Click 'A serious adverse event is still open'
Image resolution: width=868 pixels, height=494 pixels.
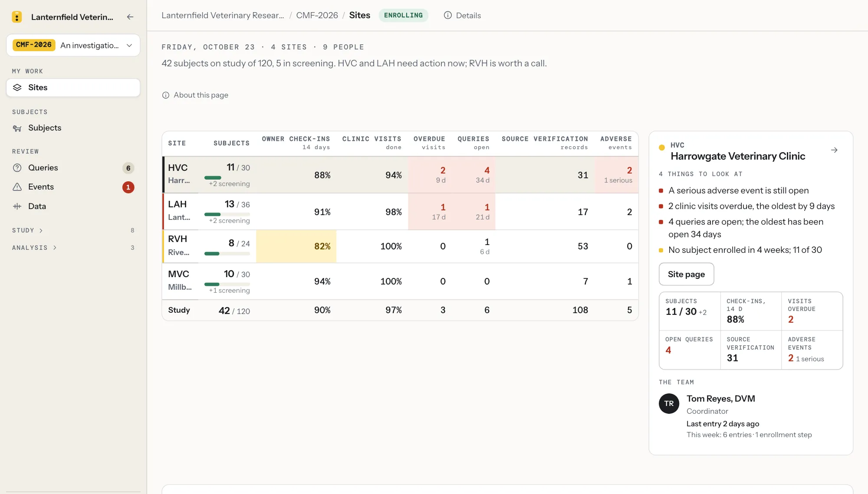coord(738,190)
